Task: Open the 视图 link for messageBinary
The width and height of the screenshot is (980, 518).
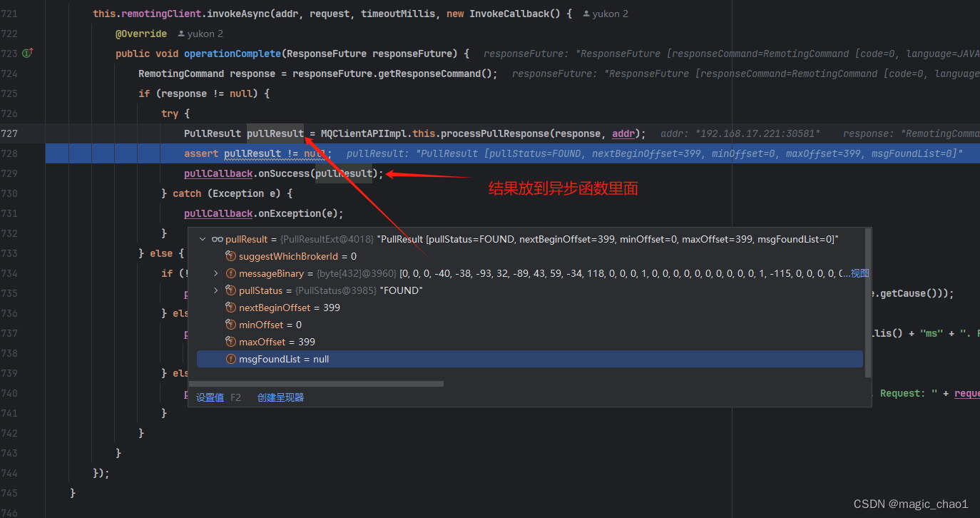Action: pos(859,273)
